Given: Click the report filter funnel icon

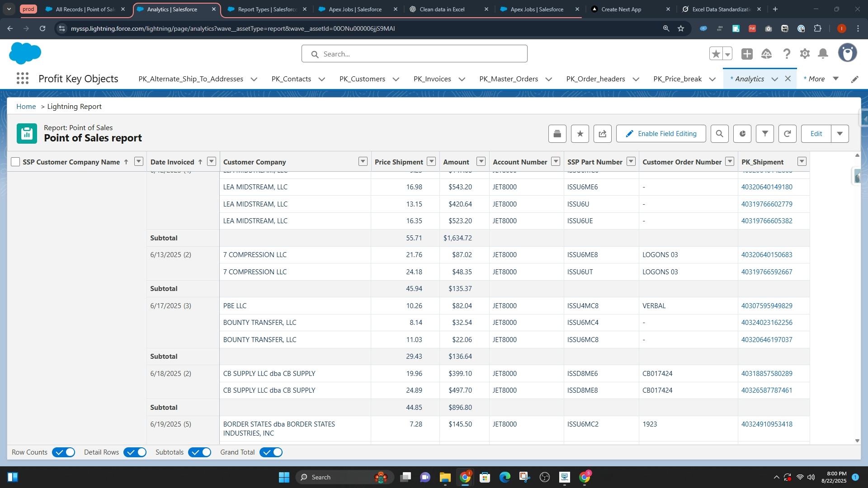Looking at the screenshot, I should coord(764,134).
